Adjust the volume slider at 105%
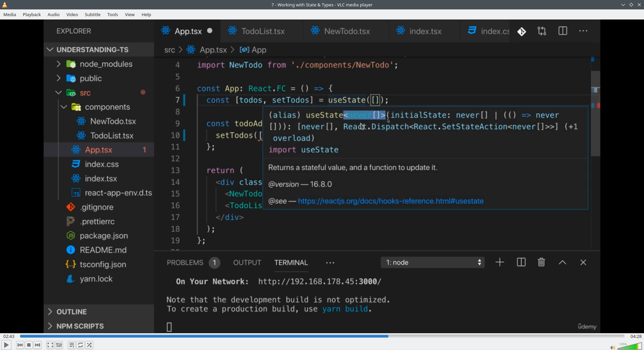This screenshot has width=644, height=350. (630, 346)
